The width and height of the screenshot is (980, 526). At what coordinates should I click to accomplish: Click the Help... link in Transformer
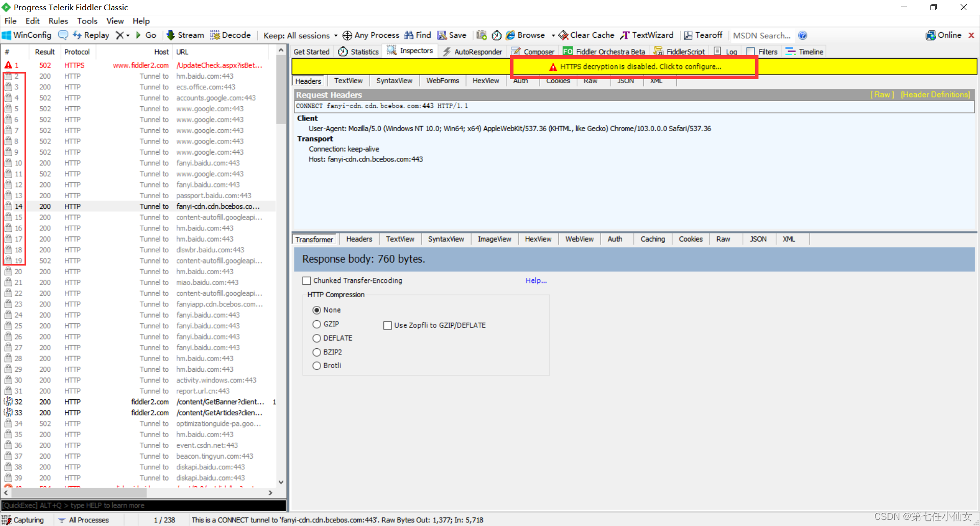[x=536, y=281]
